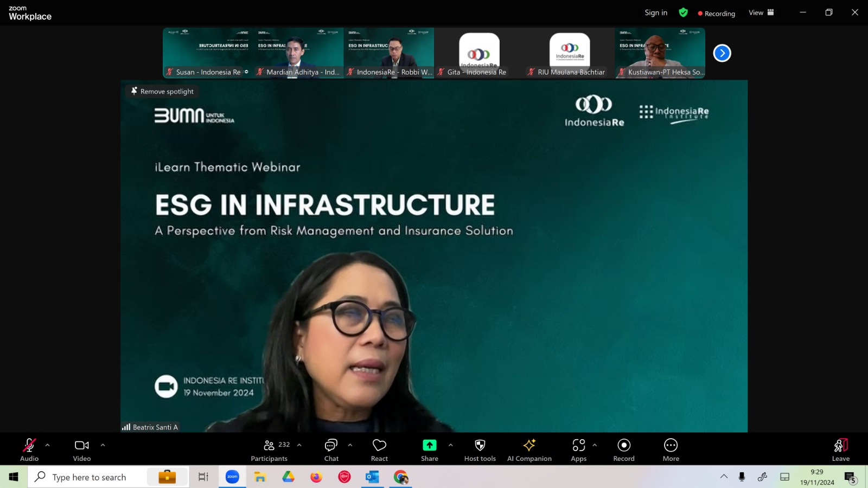Open Host tools shield menu
The width and height of the screenshot is (868, 488).
click(x=480, y=450)
